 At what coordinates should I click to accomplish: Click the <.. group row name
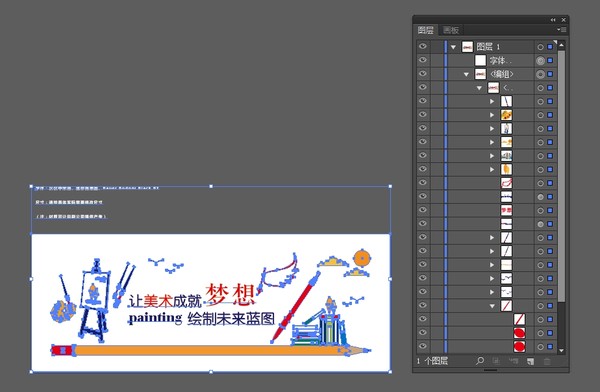(x=508, y=88)
